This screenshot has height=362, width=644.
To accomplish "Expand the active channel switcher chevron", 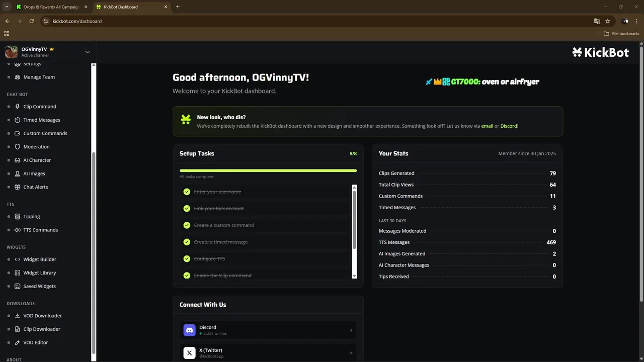I will coord(88,52).
